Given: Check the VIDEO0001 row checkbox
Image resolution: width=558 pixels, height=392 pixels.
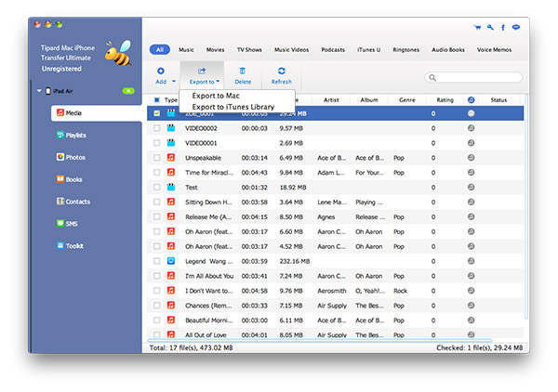Looking at the screenshot, I should coord(156,143).
